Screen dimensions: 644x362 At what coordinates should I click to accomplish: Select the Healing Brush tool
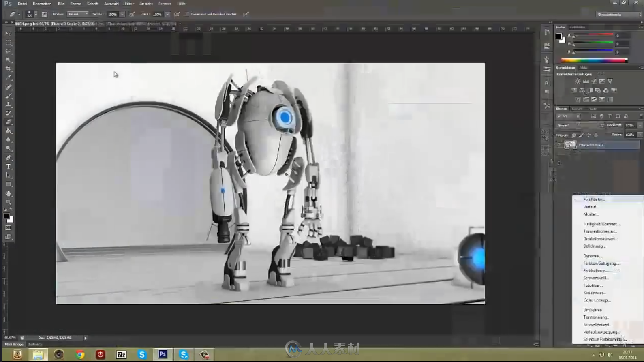(9, 87)
